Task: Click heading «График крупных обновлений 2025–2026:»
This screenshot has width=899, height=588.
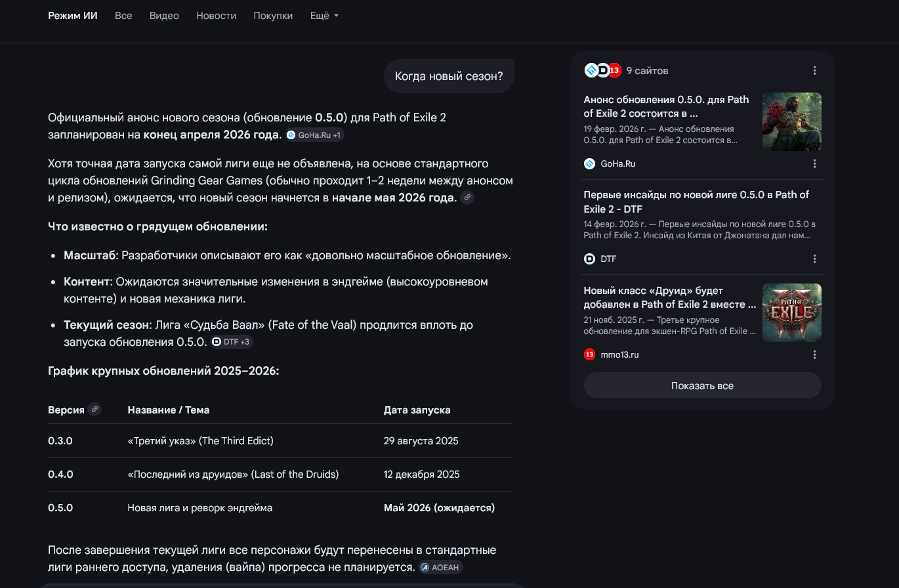Action: coord(163,371)
